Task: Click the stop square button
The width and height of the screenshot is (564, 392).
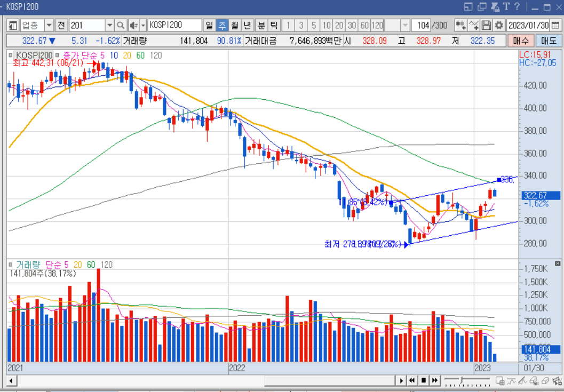Action: pyautogui.click(x=424, y=380)
